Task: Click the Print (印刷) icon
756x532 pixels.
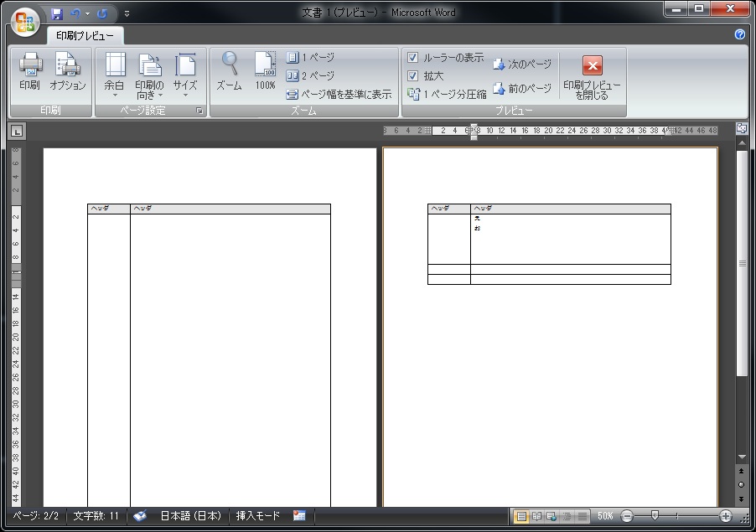Action: tap(29, 72)
